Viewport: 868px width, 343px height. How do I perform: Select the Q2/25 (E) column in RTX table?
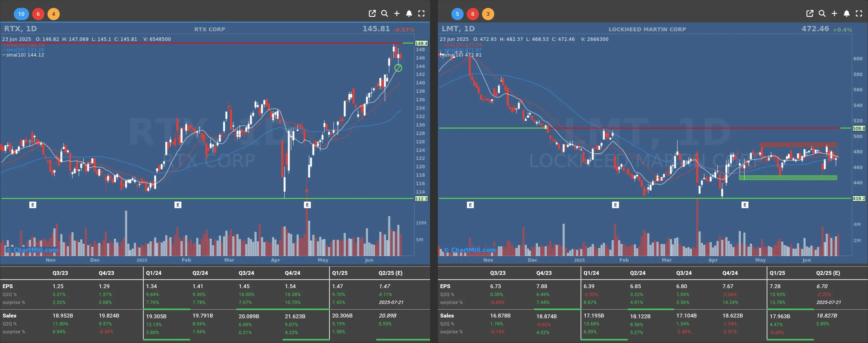point(390,273)
